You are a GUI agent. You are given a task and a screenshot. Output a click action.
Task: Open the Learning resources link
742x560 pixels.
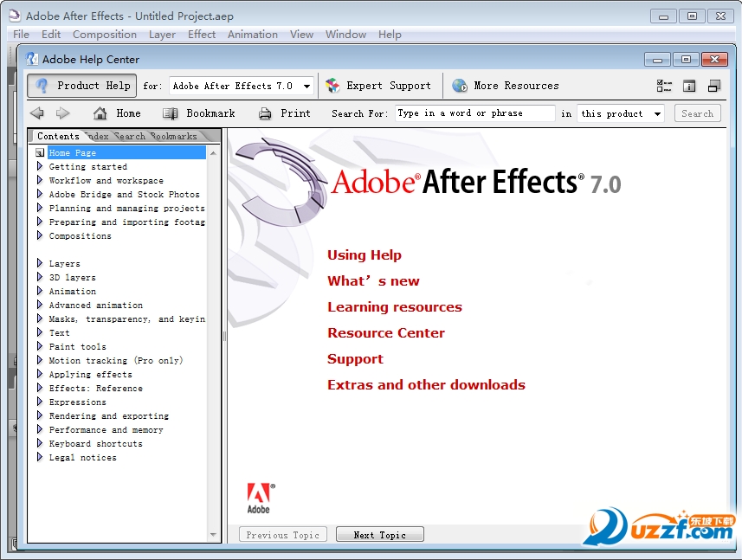click(x=395, y=307)
